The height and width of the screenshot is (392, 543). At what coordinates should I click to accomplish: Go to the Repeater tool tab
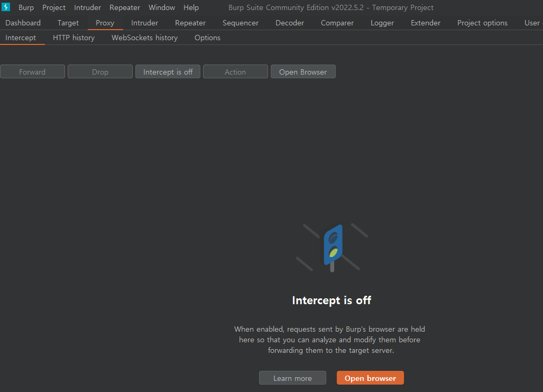[x=190, y=23]
